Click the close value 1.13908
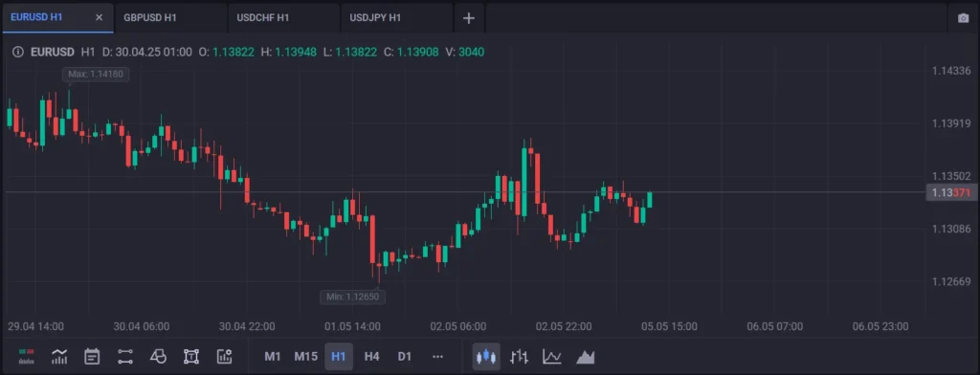980x375 pixels. [417, 52]
